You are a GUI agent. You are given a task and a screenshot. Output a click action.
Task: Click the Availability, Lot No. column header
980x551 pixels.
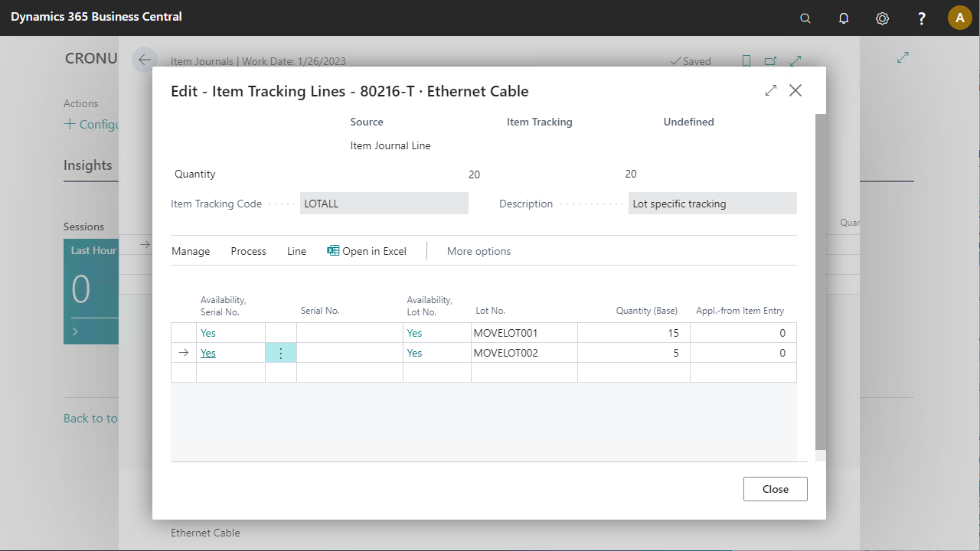[x=430, y=305]
